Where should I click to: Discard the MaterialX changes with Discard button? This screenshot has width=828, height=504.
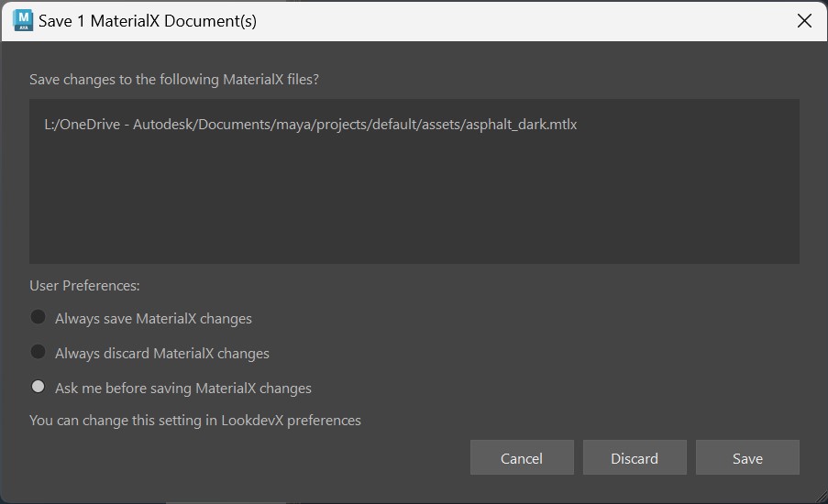635,458
